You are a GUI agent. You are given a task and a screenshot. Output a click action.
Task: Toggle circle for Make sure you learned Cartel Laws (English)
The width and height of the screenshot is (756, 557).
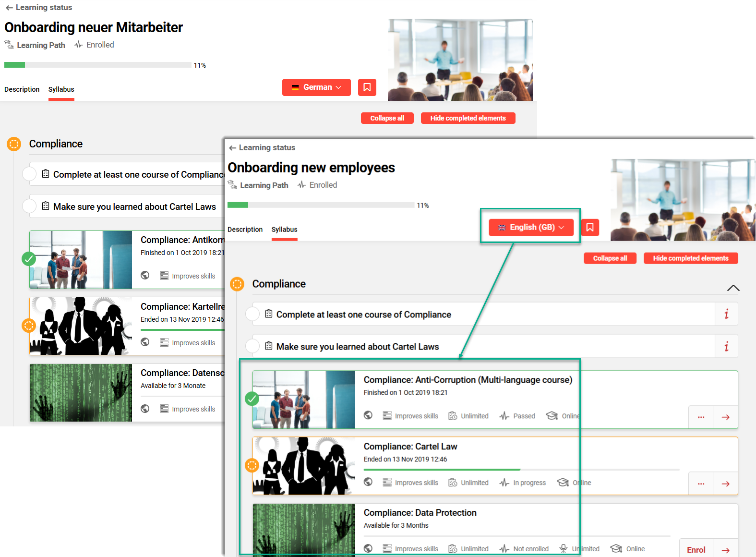point(252,346)
